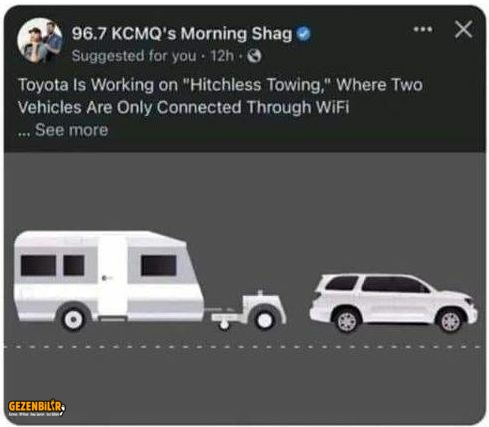This screenshot has height=427, width=489.
Task: Click the white caravan in the image
Action: pyautogui.click(x=109, y=280)
